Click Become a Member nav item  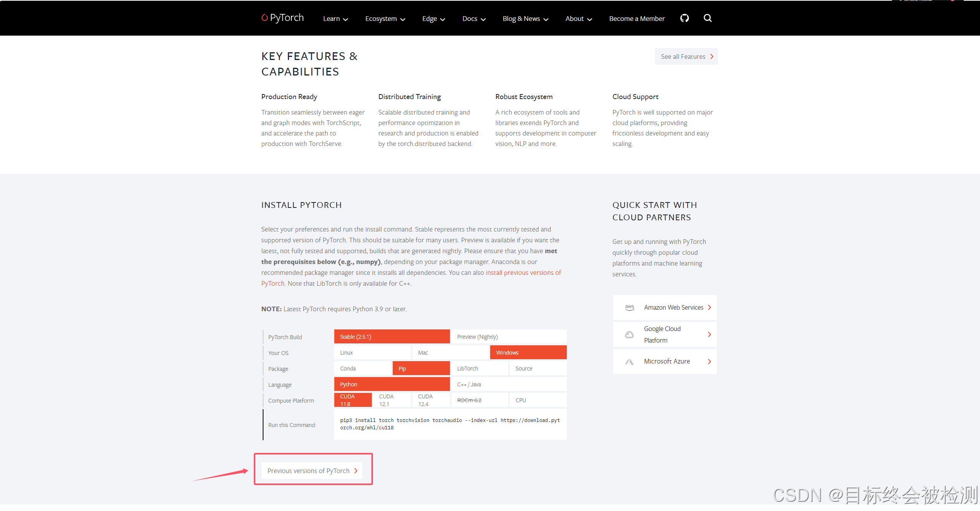[x=636, y=19]
